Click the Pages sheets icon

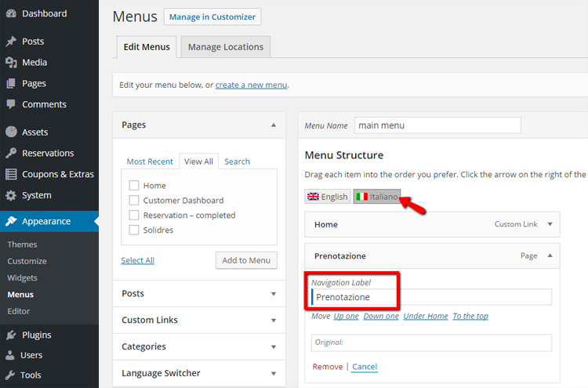point(11,83)
